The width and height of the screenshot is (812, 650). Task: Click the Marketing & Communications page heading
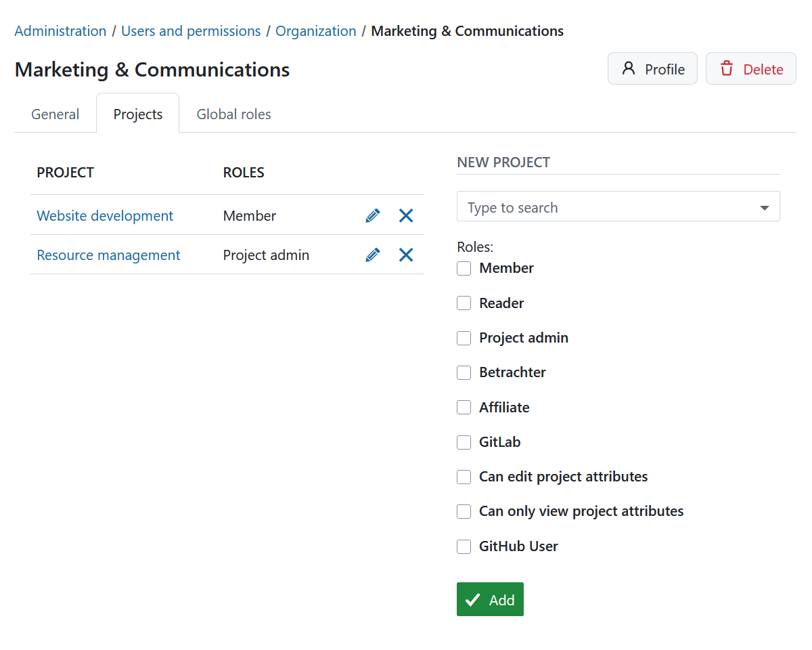[152, 69]
